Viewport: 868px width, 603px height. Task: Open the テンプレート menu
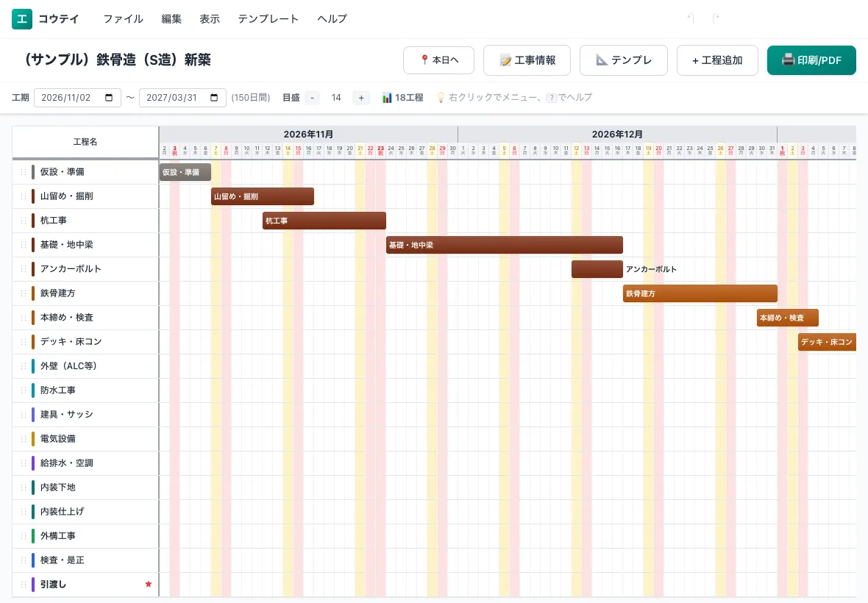(268, 19)
